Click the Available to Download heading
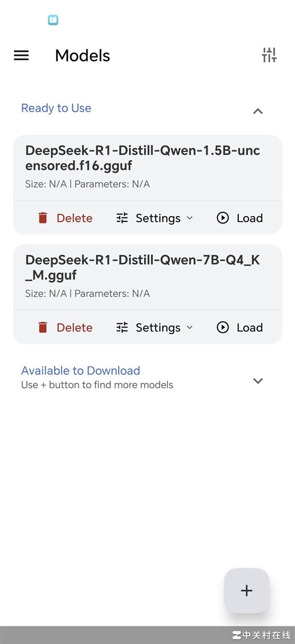 click(x=81, y=371)
